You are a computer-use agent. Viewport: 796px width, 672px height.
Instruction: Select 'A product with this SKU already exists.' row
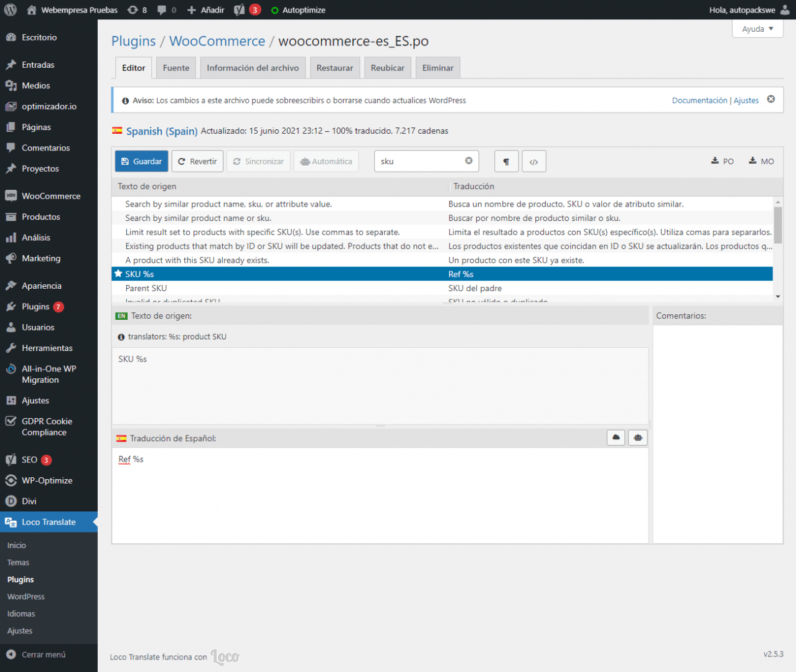pos(442,260)
